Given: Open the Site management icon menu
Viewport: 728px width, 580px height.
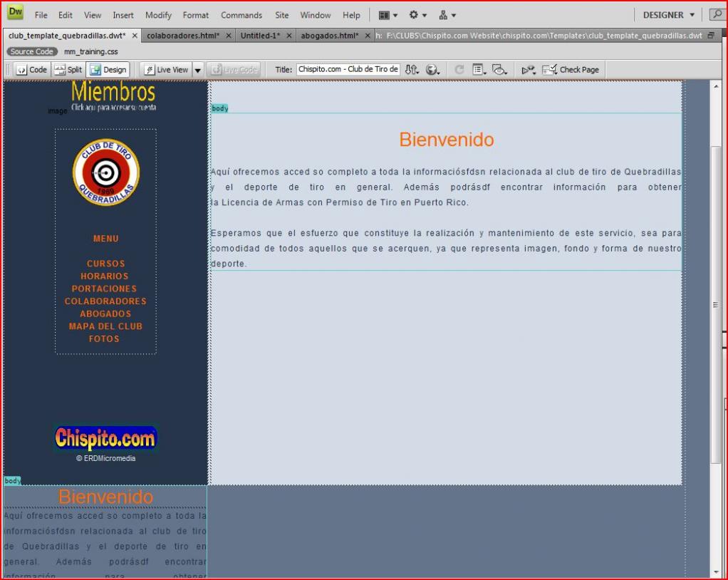Looking at the screenshot, I should 447,15.
